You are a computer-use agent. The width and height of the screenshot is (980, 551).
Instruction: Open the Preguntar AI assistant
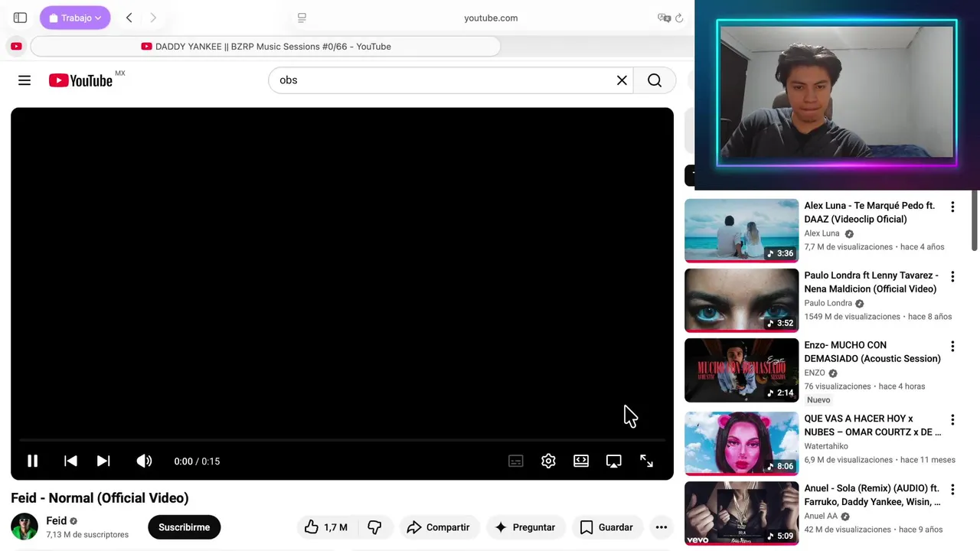(525, 527)
